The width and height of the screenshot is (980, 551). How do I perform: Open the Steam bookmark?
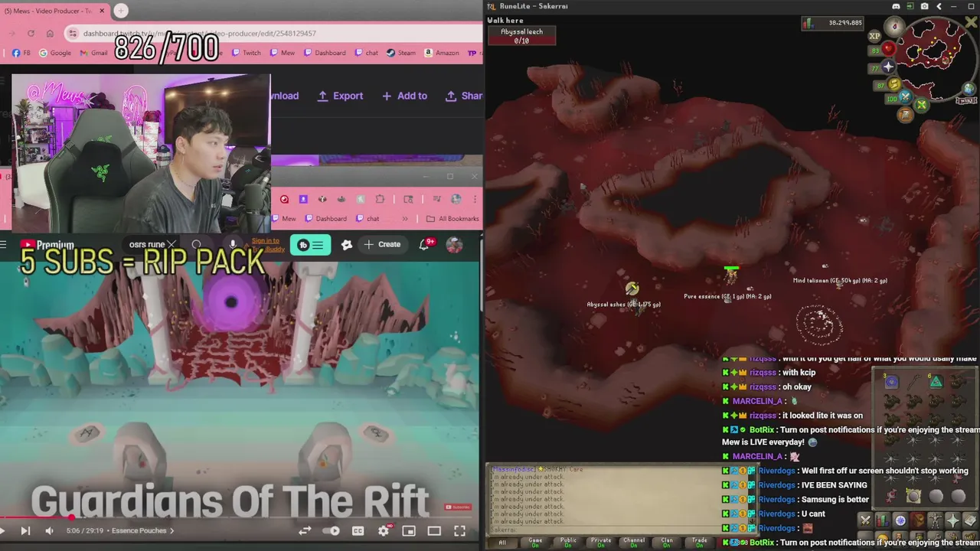coord(401,53)
